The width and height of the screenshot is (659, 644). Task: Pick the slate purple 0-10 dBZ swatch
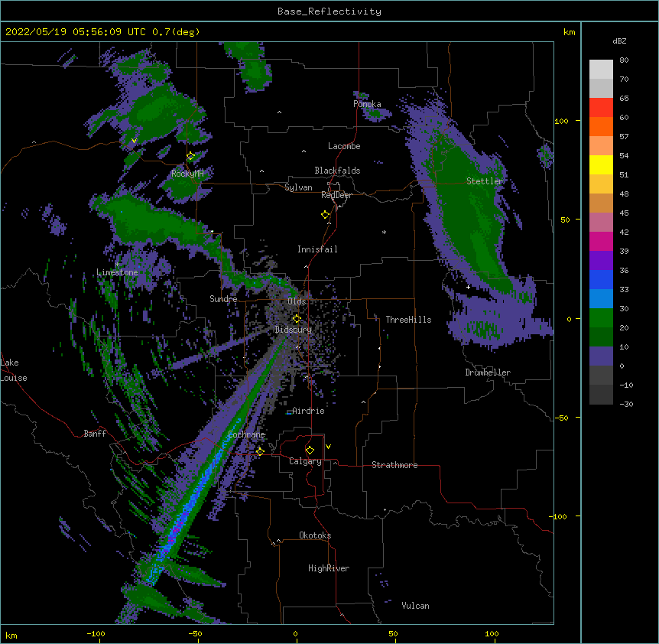point(601,356)
